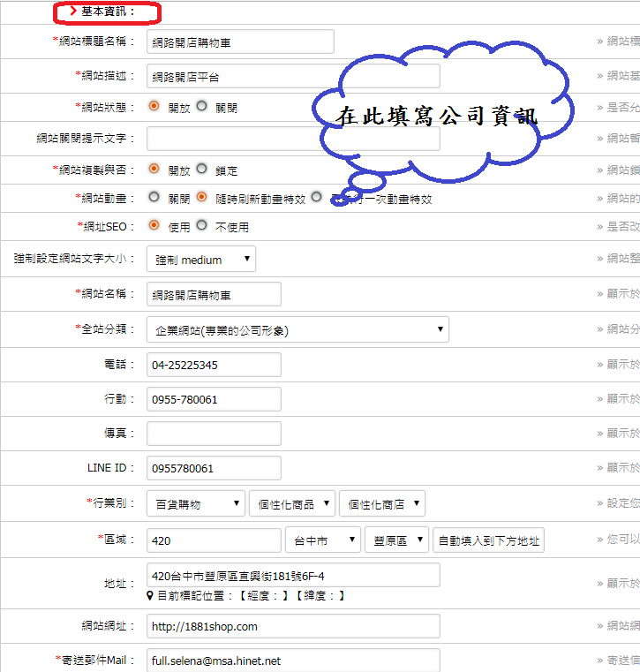Viewport: 640px width, 672px height.
Task: Click the LINE ID input field
Action: [x=214, y=468]
